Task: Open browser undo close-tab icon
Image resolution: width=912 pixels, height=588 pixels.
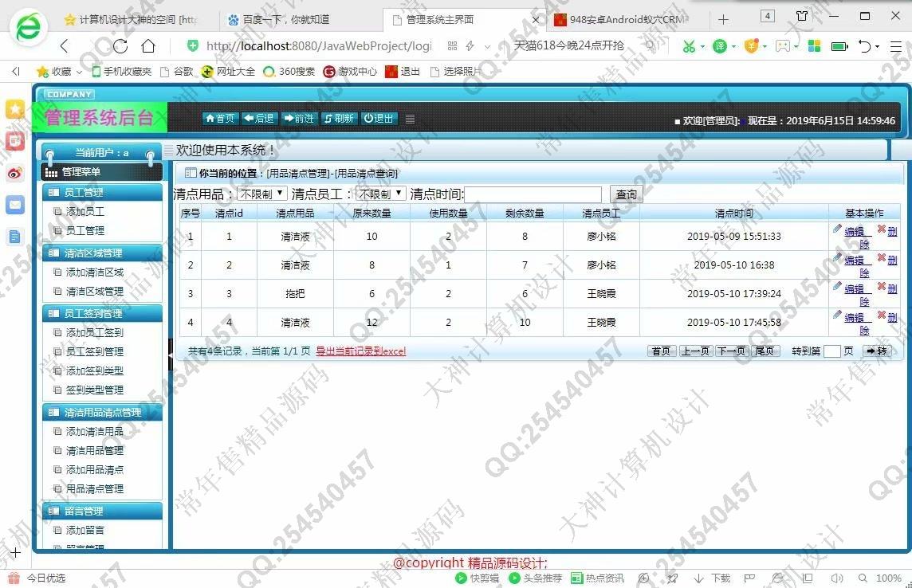Action: coord(865,46)
